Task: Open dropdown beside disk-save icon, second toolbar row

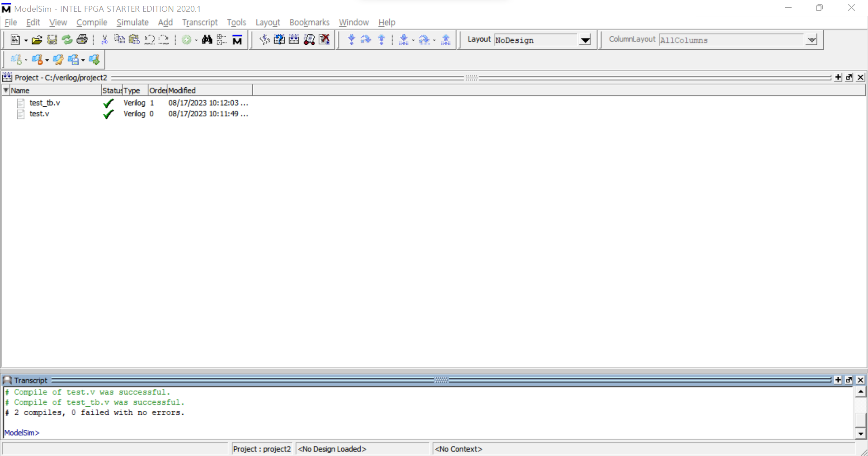Action: pos(83,60)
